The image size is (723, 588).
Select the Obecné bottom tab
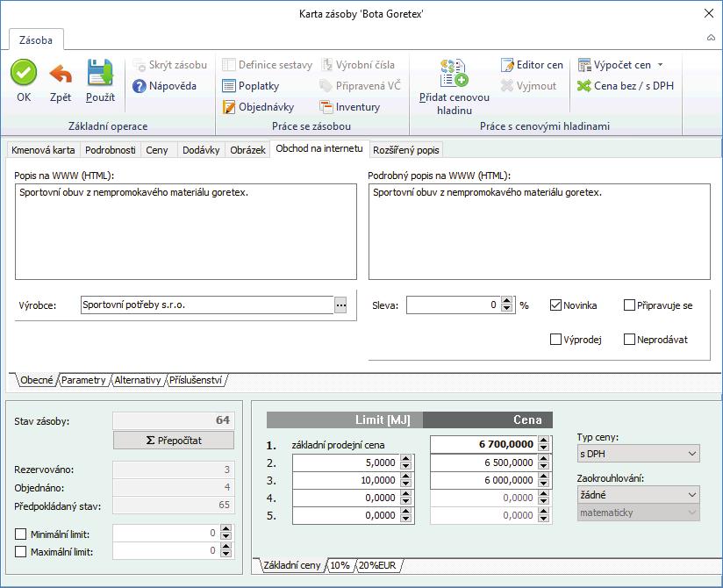[37, 380]
